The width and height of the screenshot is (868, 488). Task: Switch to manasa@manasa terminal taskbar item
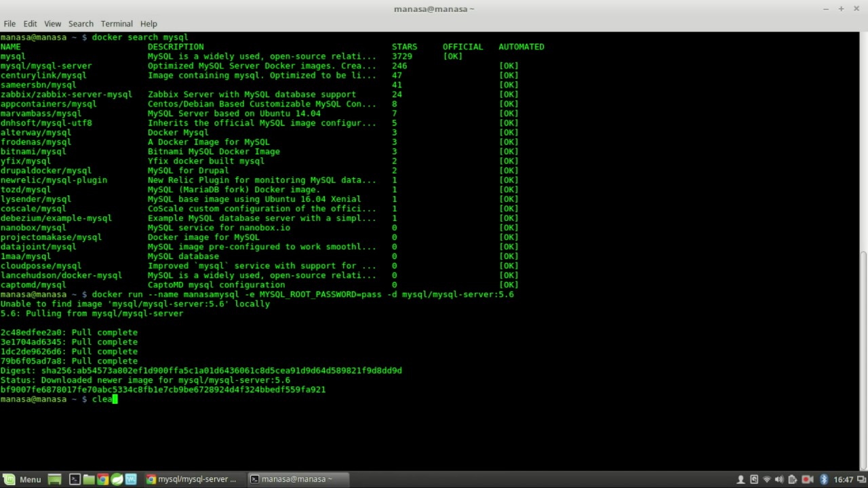(x=297, y=479)
